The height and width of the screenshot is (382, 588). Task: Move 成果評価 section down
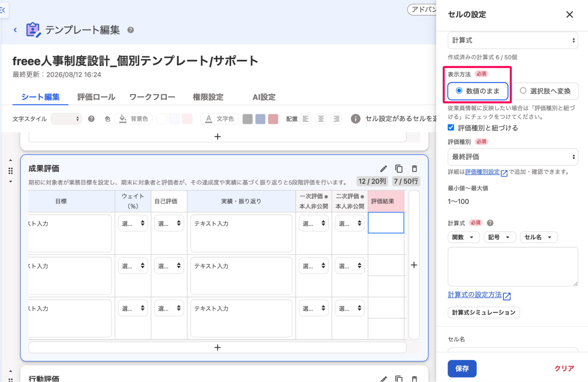click(x=11, y=182)
